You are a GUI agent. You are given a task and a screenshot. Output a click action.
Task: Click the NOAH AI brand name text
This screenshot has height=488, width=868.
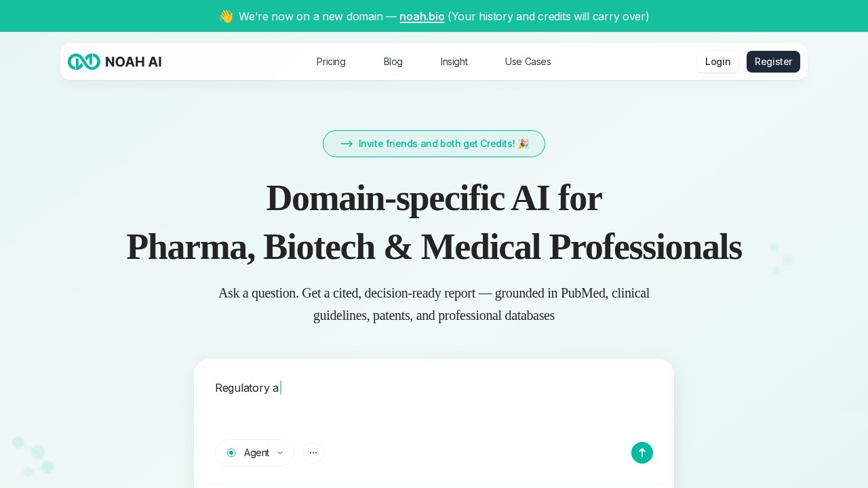tap(134, 62)
